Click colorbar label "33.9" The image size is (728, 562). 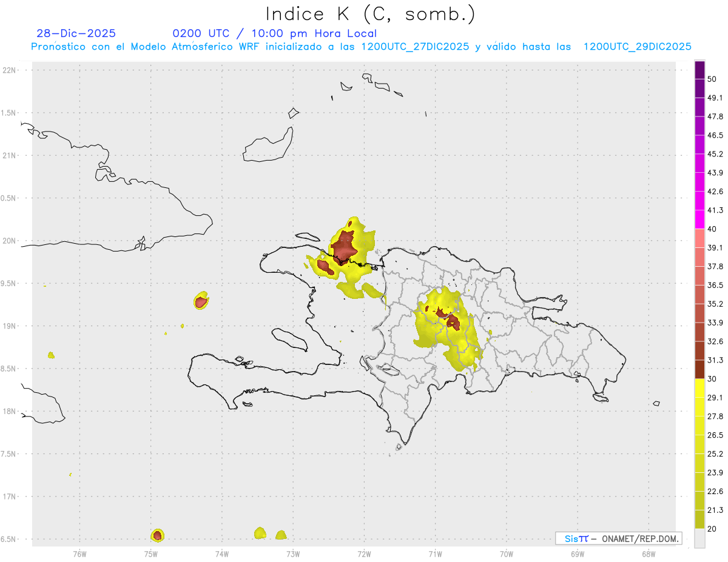click(x=715, y=323)
